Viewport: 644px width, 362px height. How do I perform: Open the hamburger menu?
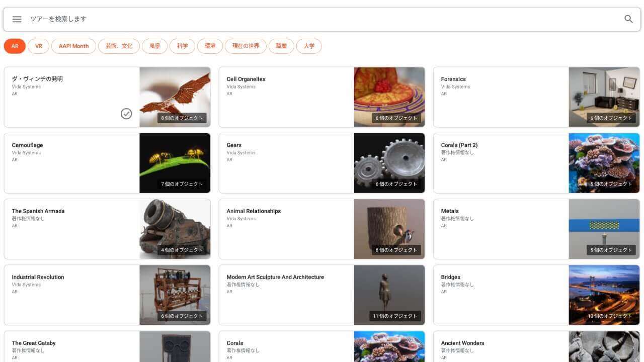pyautogui.click(x=17, y=19)
